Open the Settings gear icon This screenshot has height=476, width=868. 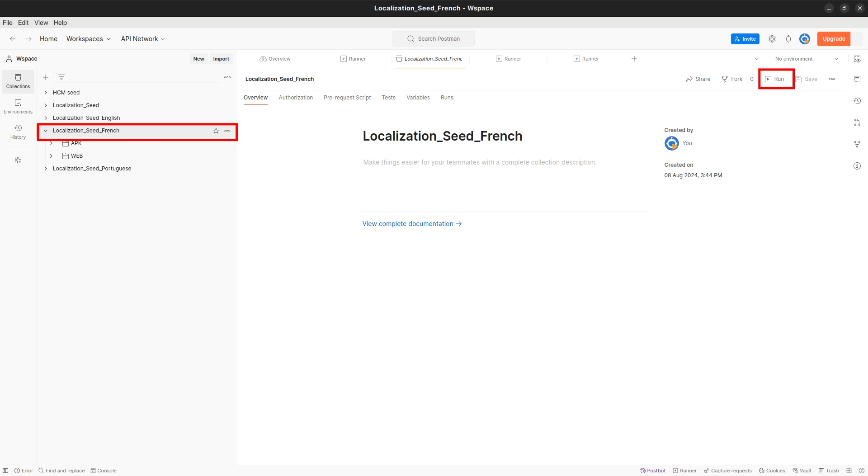click(x=772, y=39)
